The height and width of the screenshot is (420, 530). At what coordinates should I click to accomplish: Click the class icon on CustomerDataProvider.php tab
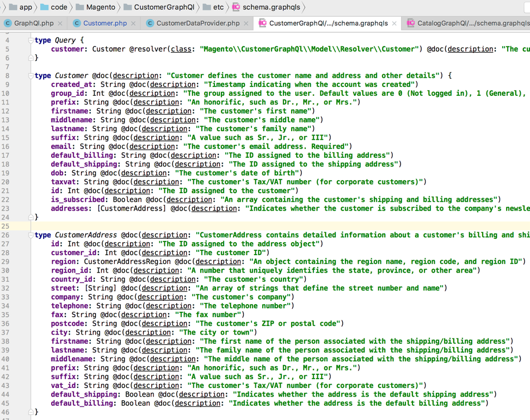click(x=150, y=23)
